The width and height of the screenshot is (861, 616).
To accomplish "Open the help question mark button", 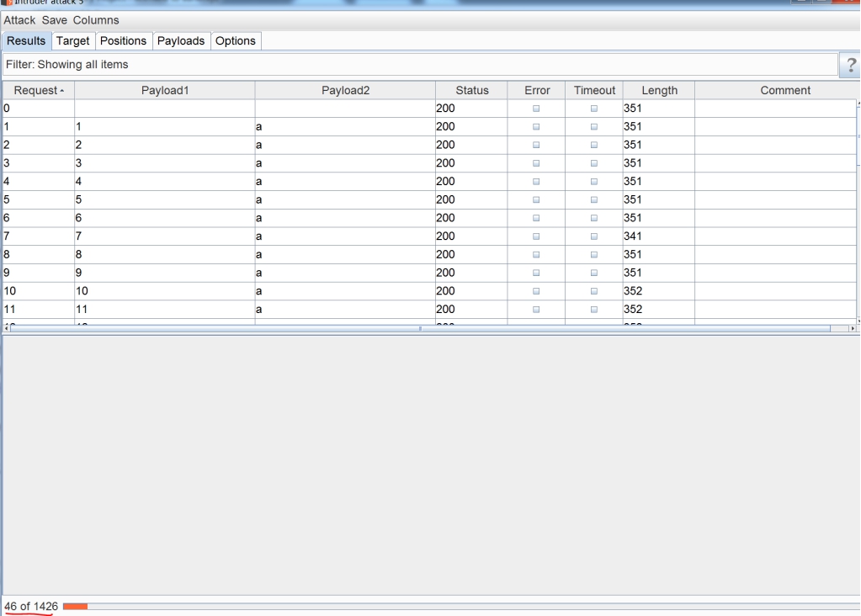I will click(850, 65).
